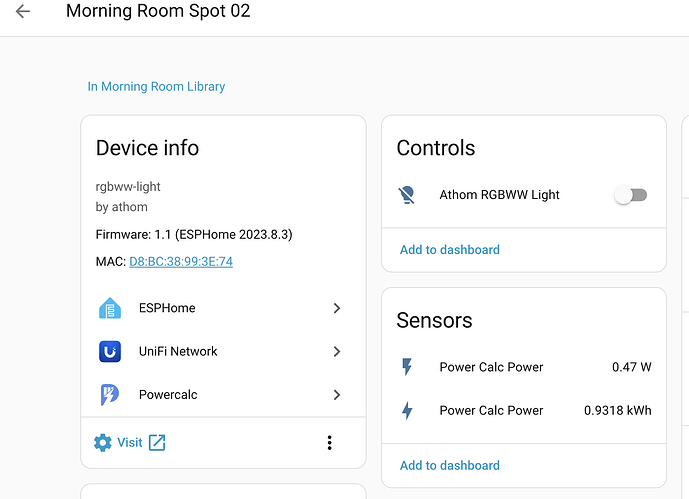Click the gear icon beside Visit
Viewport: 689px width, 499px height.
point(103,442)
